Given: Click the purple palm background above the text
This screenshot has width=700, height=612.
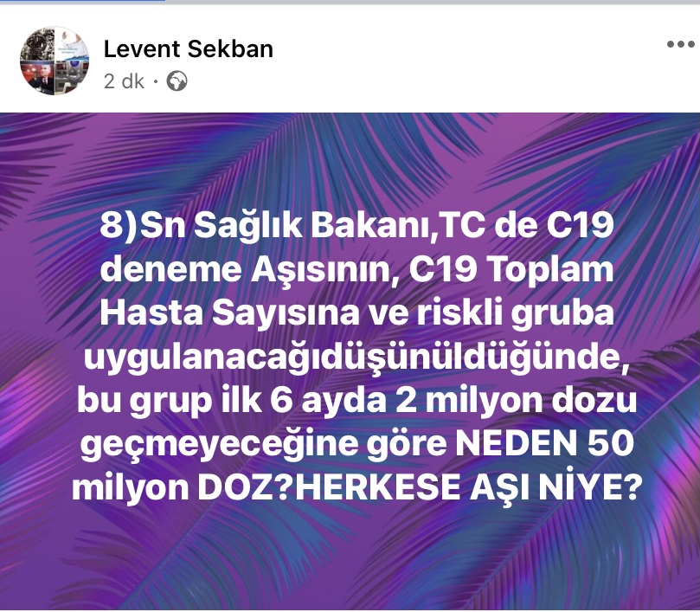Looking at the screenshot, I should pos(350,161).
